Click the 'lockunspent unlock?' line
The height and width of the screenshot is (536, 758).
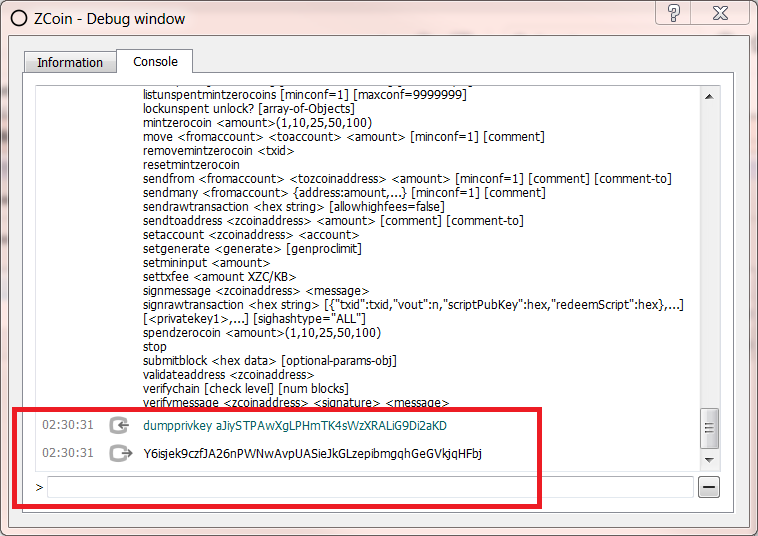click(x=249, y=109)
